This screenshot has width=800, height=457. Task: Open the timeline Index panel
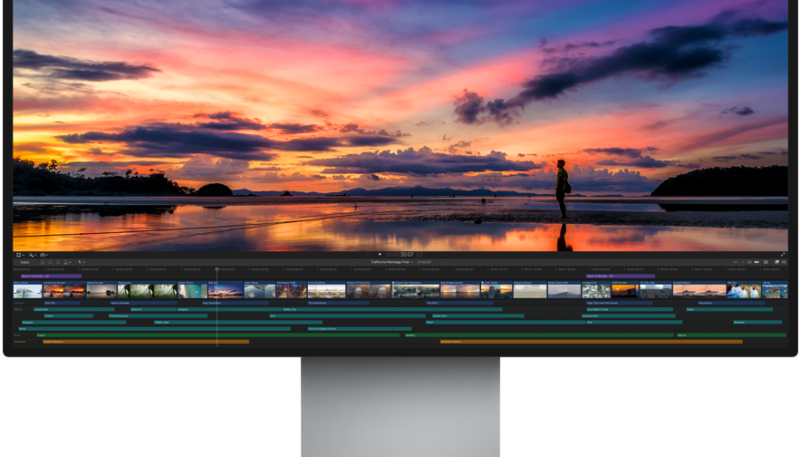click(x=24, y=262)
